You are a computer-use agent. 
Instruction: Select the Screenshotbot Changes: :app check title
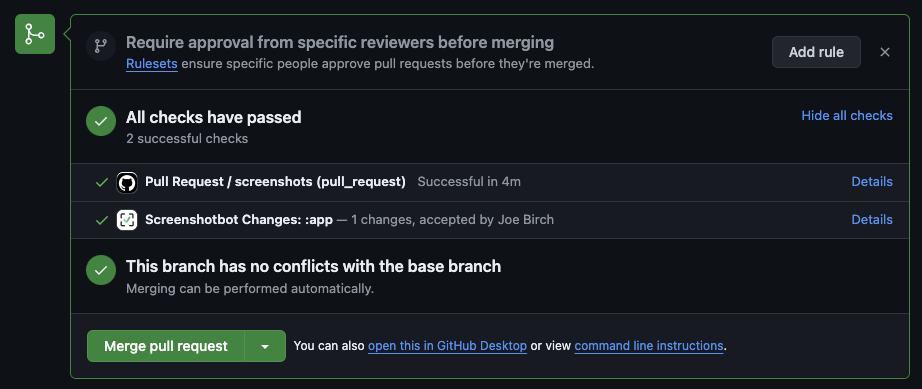239,220
